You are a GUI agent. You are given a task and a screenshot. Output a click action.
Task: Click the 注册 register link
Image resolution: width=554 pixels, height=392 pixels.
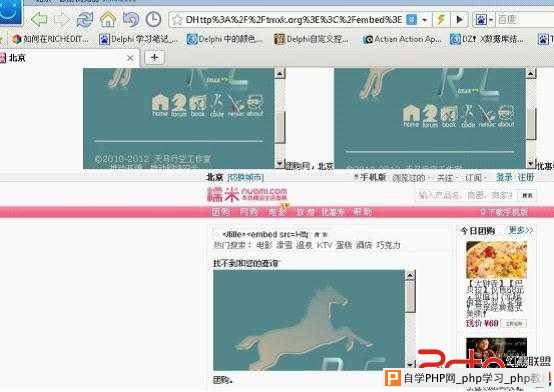pyautogui.click(x=526, y=177)
